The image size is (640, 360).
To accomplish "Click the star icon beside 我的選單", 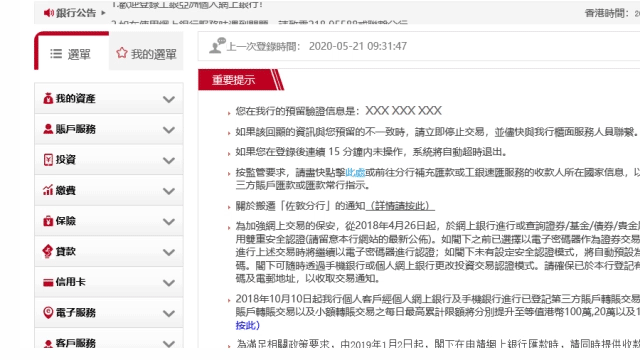I will tap(122, 53).
